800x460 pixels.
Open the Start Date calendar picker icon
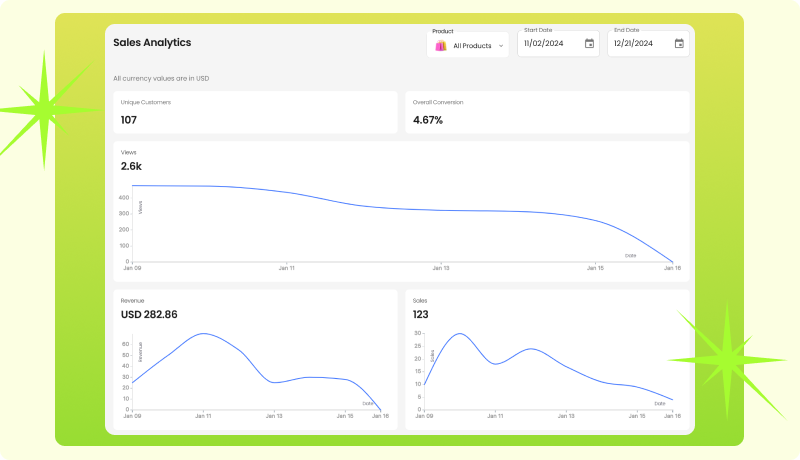tap(589, 44)
